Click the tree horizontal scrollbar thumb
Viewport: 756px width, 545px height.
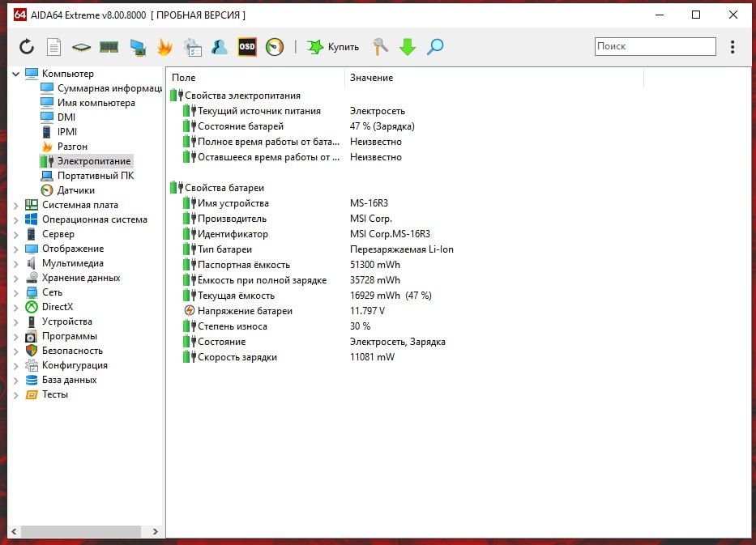point(80,531)
